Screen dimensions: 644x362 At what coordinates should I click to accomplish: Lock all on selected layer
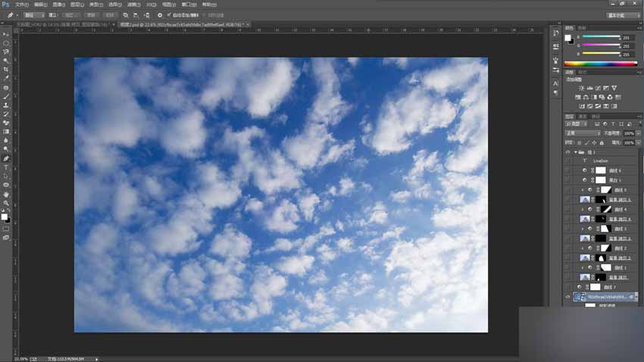click(x=602, y=143)
